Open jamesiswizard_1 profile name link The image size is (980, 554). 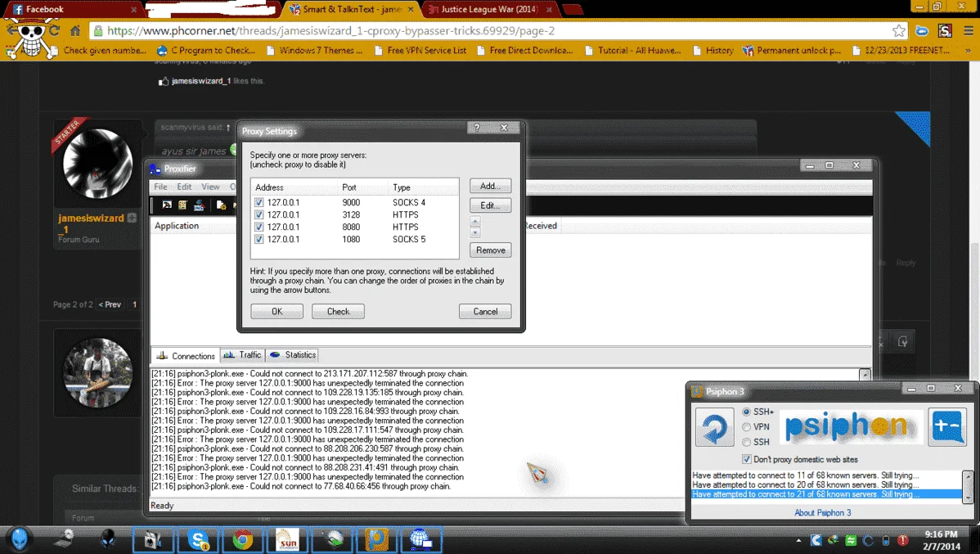coord(91,223)
